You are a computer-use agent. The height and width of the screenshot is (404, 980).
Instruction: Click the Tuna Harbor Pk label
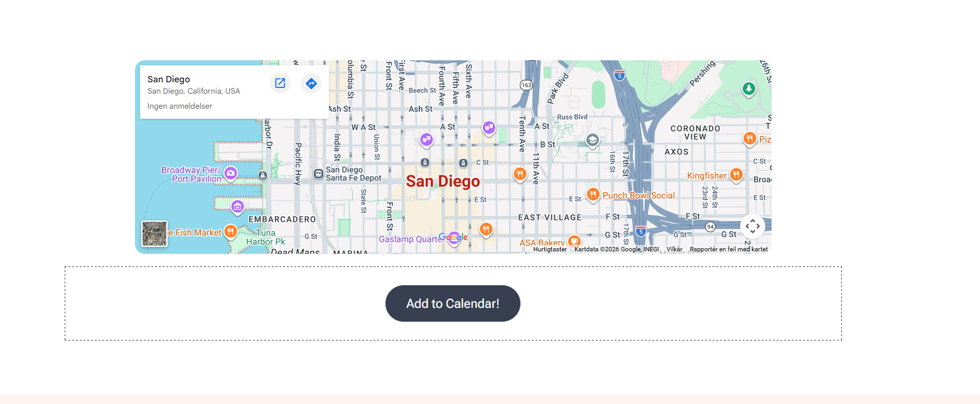tap(266, 237)
